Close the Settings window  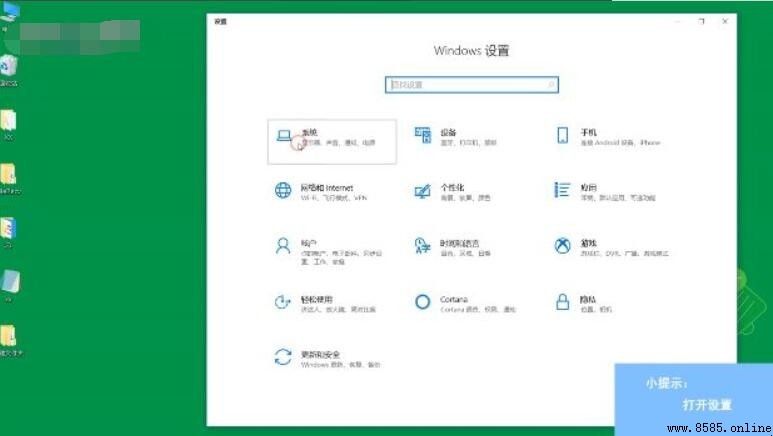tap(725, 21)
